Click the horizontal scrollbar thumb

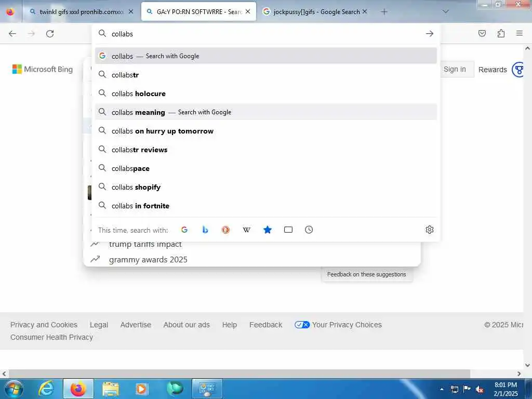point(240,374)
